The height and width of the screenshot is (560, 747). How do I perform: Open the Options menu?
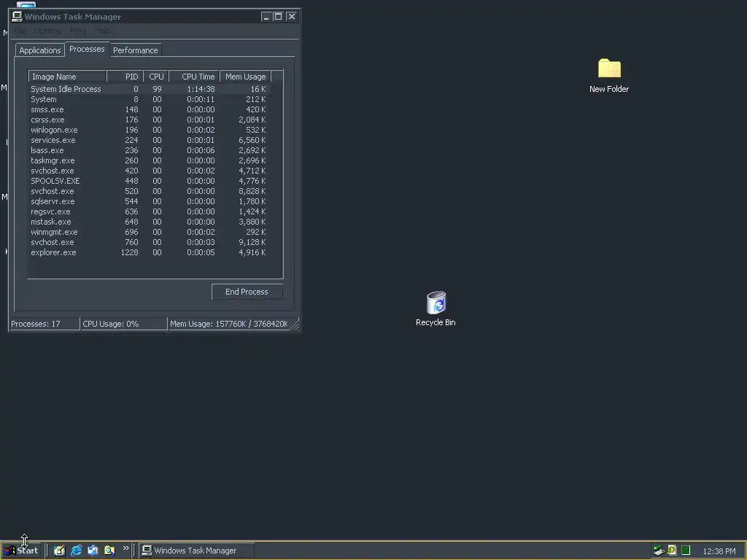(x=47, y=31)
